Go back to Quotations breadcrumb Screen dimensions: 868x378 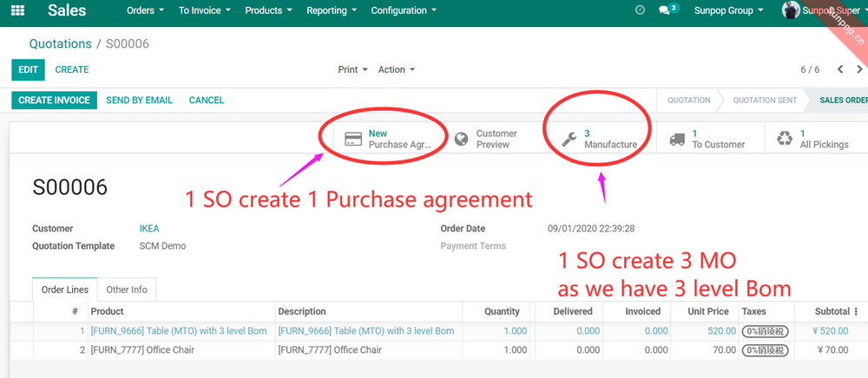pyautogui.click(x=61, y=43)
